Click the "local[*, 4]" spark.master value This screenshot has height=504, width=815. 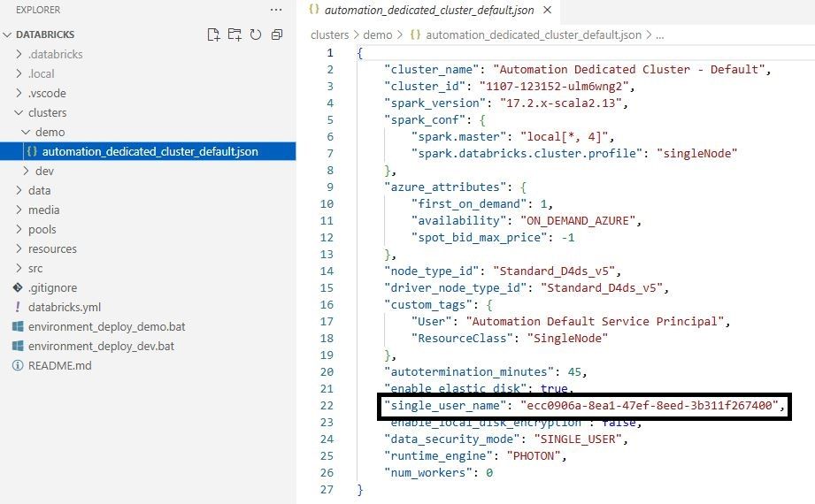click(x=564, y=137)
